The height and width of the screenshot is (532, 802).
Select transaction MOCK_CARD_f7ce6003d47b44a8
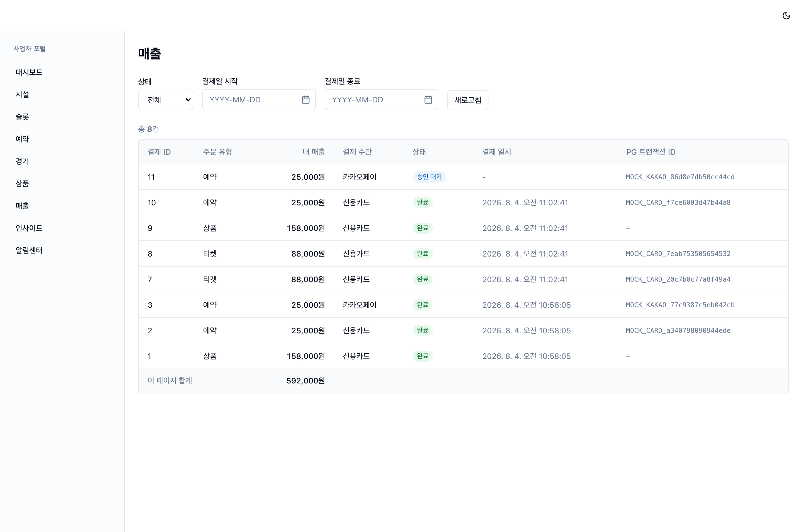[x=678, y=203]
